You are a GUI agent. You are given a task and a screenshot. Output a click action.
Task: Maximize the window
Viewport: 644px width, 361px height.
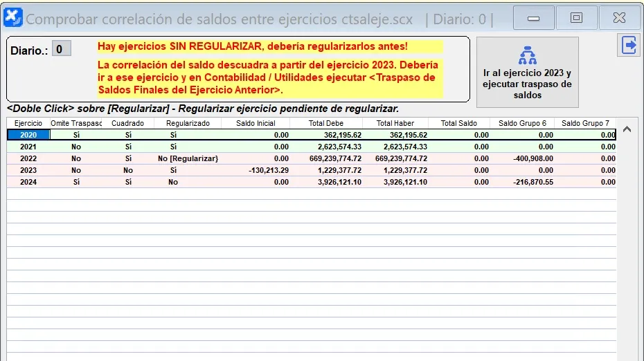click(575, 18)
